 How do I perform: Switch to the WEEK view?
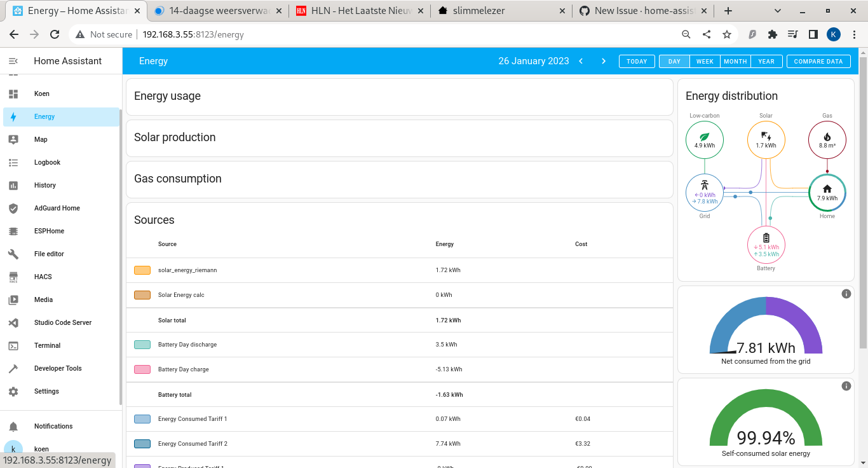click(x=704, y=61)
